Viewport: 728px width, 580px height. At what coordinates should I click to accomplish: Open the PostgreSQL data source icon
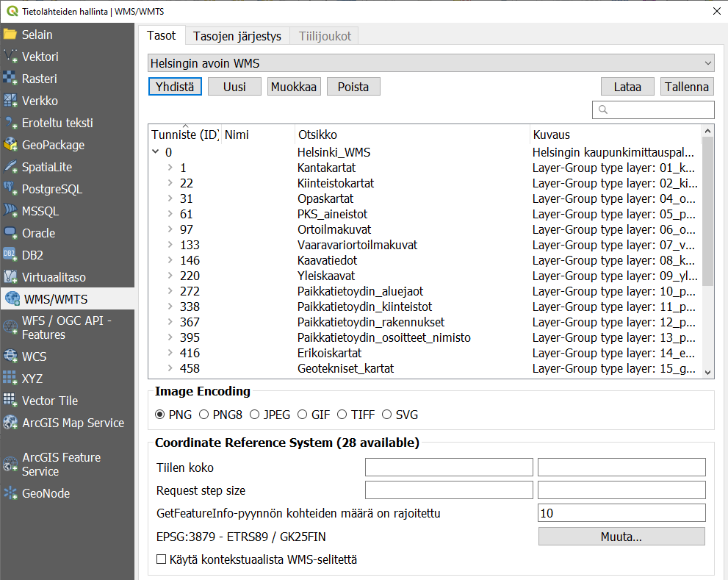coord(10,189)
